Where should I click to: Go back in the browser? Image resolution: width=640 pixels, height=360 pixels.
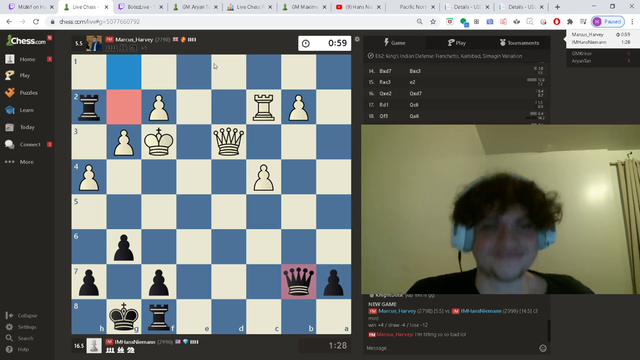[x=9, y=22]
